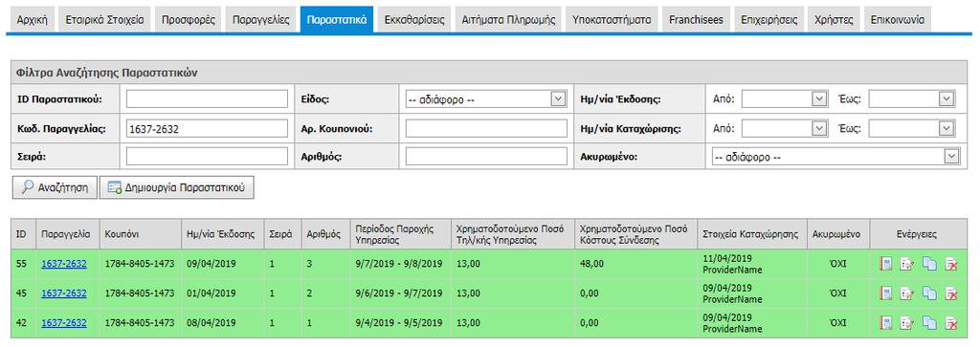
Task: Switch to the Παραγγελίες tab
Action: (260, 19)
